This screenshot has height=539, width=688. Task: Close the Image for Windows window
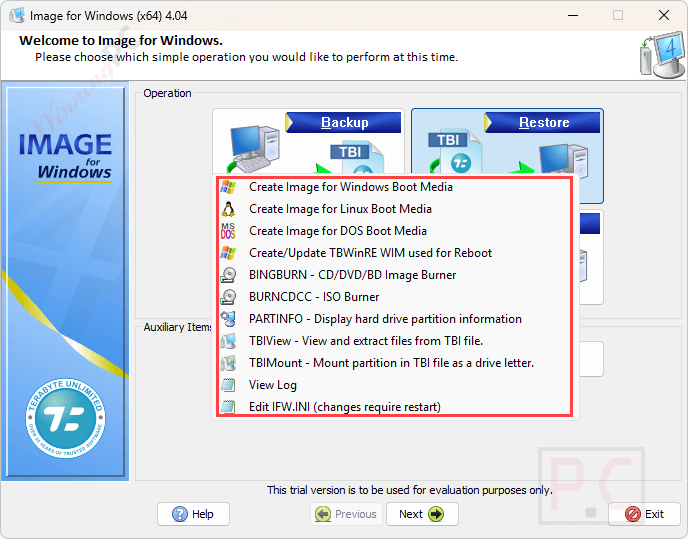664,15
